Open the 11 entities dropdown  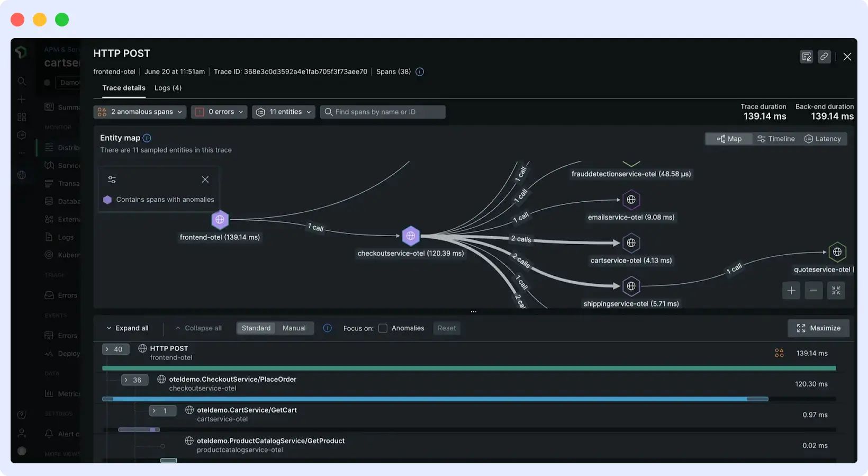pos(284,112)
